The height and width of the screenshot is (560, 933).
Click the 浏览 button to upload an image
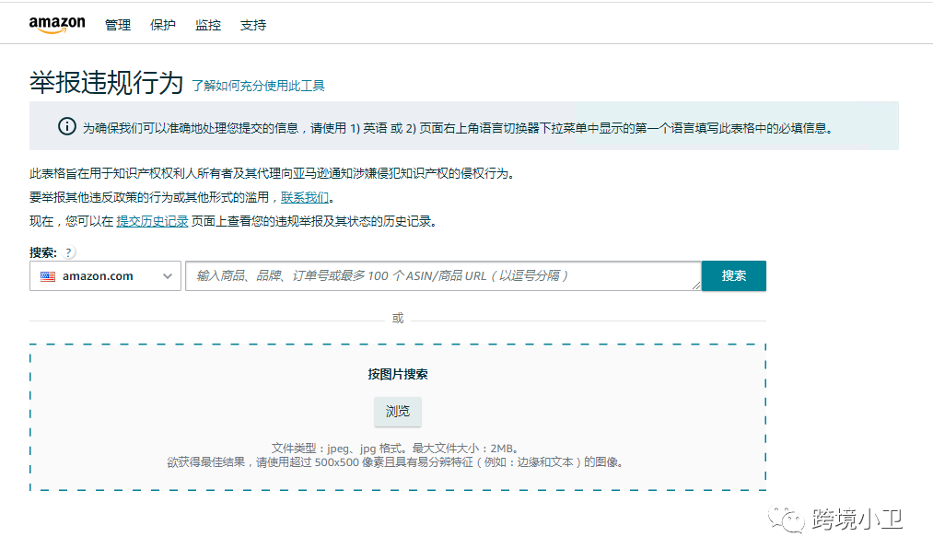[398, 411]
